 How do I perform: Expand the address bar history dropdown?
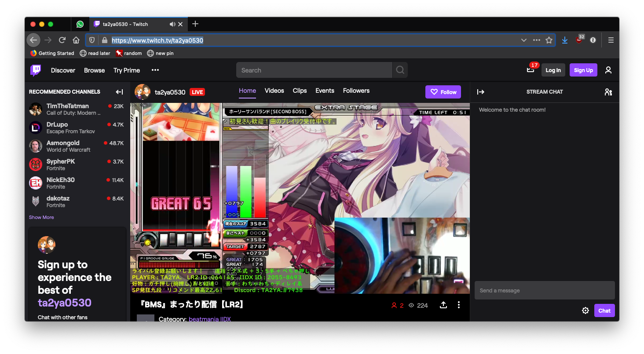click(x=524, y=40)
